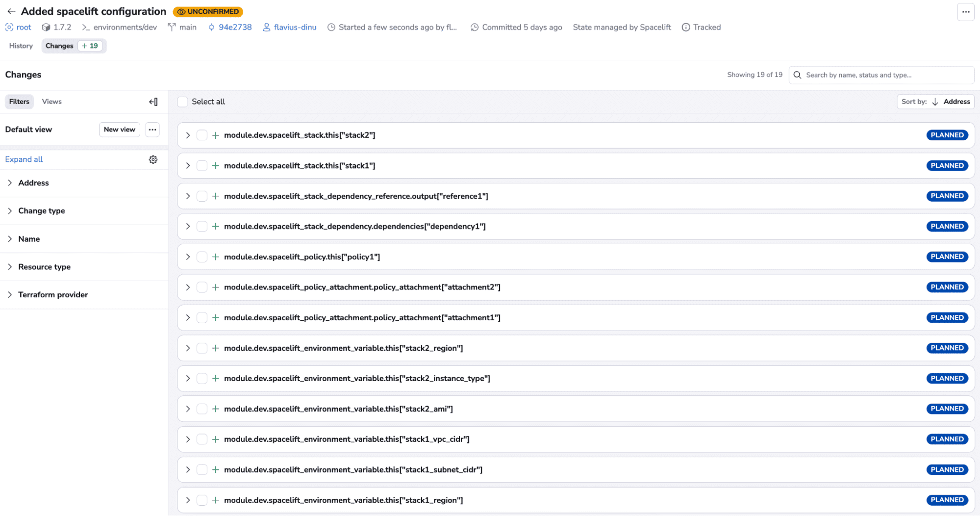Collapse the filters sidebar with the arrow icon
Image resolution: width=980 pixels, height=516 pixels.
point(153,102)
